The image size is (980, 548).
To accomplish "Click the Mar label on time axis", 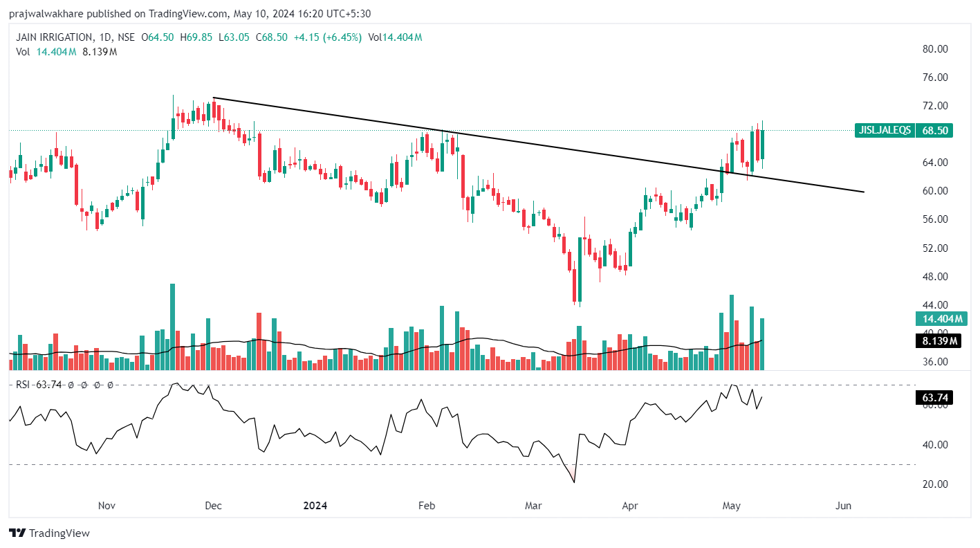I will [533, 506].
